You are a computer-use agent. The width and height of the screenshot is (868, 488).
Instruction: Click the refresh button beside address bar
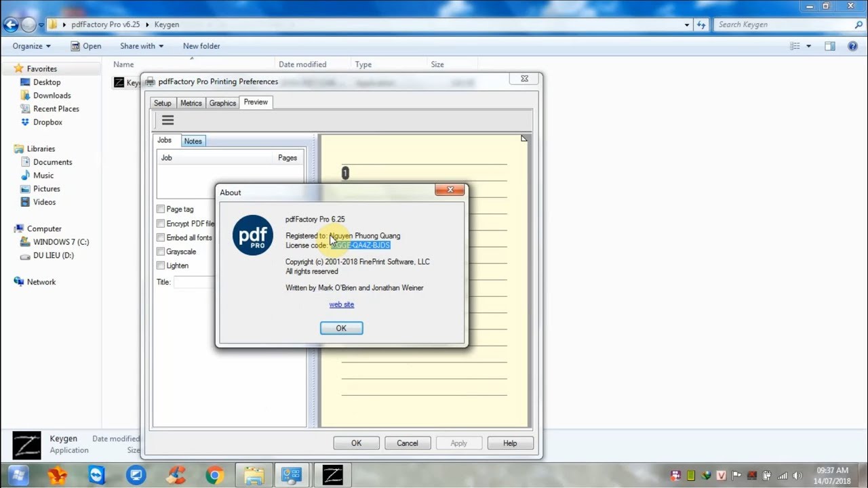tap(702, 24)
